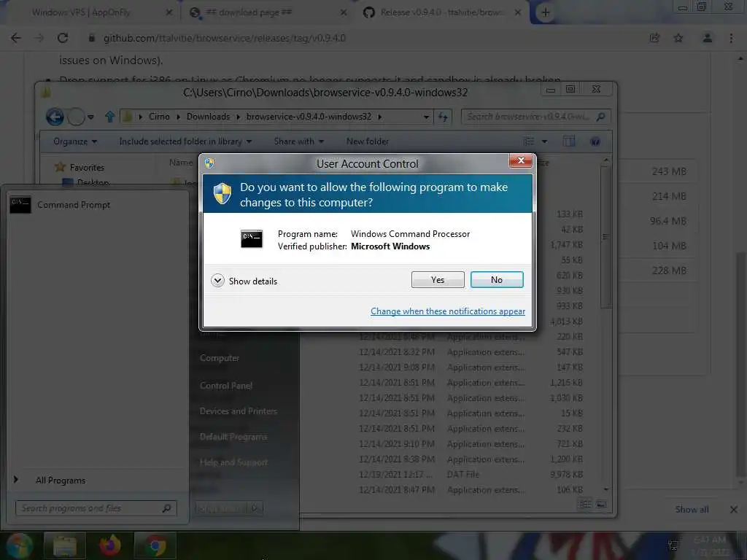Viewport: 747px width, 560px height.
Task: Open Default Programs from Start menu
Action: pyautogui.click(x=233, y=437)
